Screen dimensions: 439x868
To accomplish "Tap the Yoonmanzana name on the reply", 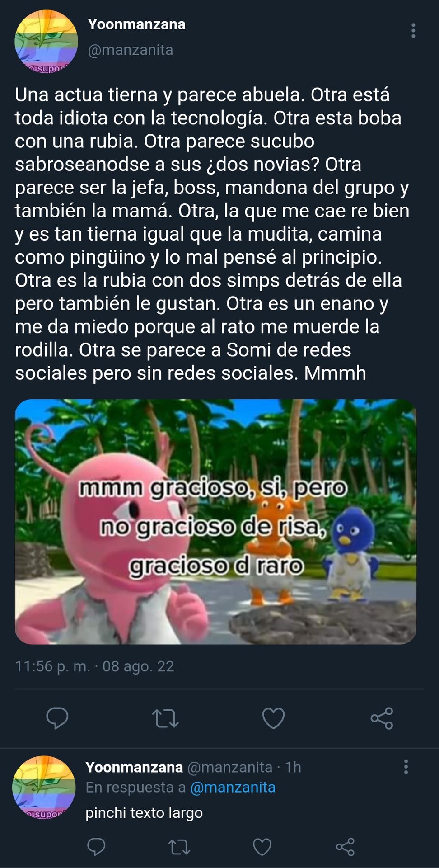I will [134, 767].
